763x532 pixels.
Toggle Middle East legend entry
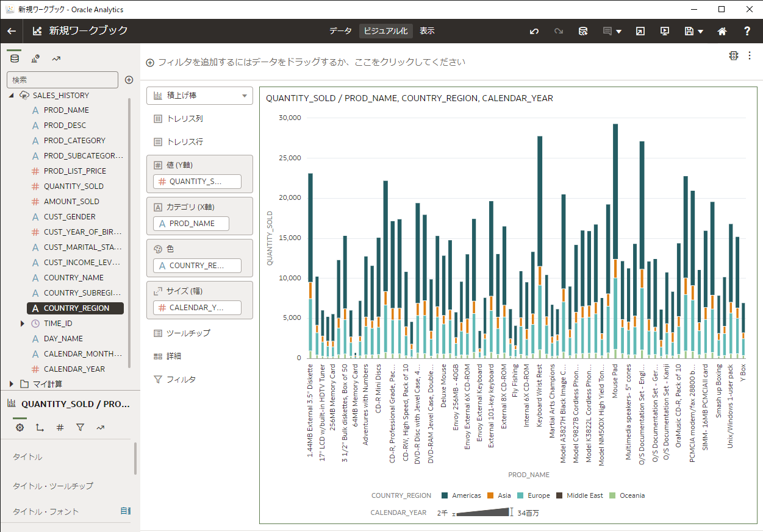[584, 495]
